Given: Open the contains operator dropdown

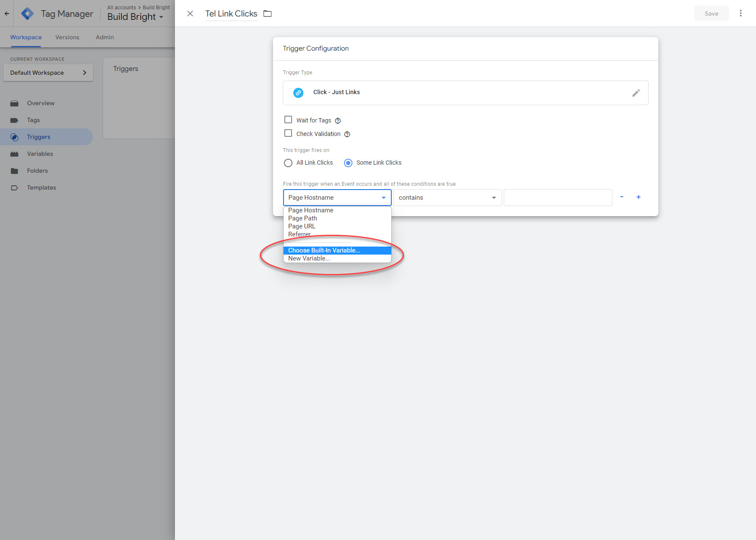Looking at the screenshot, I should [447, 198].
